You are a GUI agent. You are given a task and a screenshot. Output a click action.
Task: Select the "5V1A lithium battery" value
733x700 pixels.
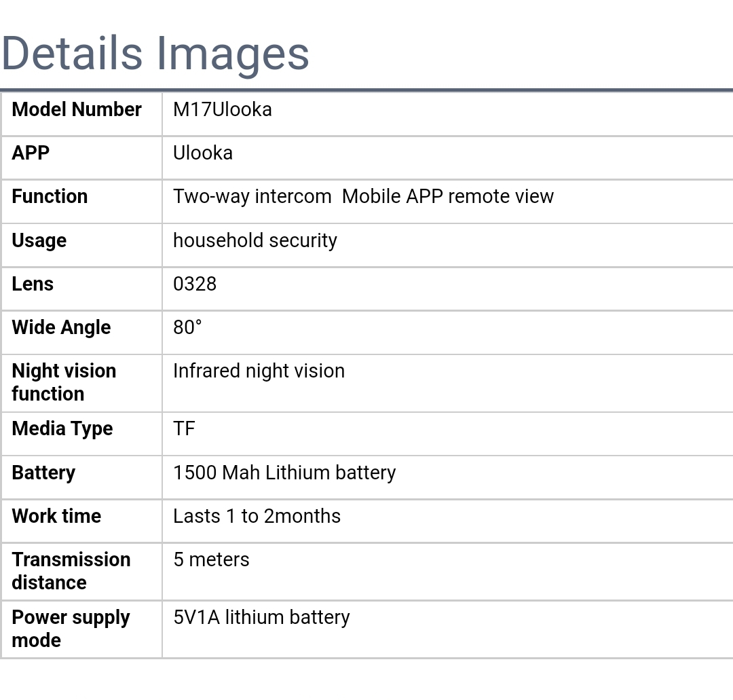click(x=261, y=617)
